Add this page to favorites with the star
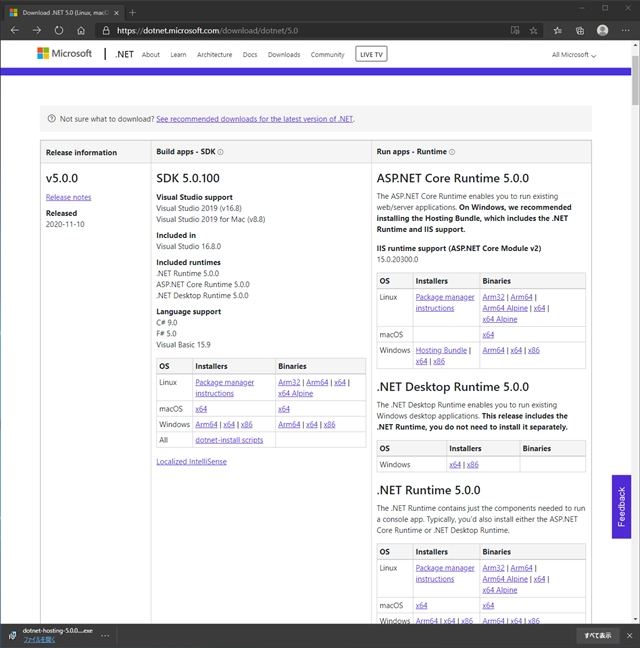Image resolution: width=640 pixels, height=648 pixels. click(x=533, y=30)
